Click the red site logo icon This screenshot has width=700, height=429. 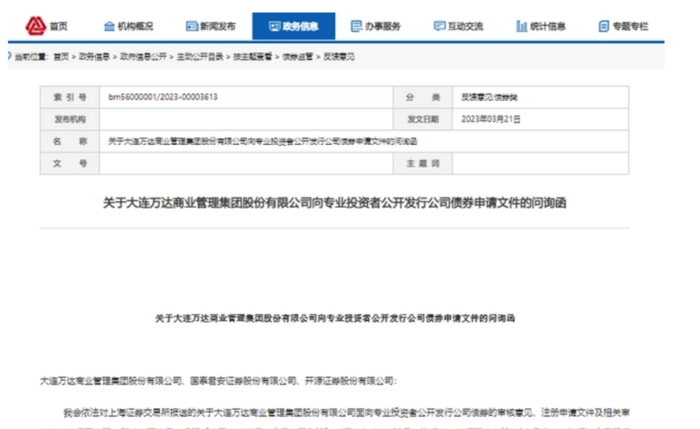[35, 25]
